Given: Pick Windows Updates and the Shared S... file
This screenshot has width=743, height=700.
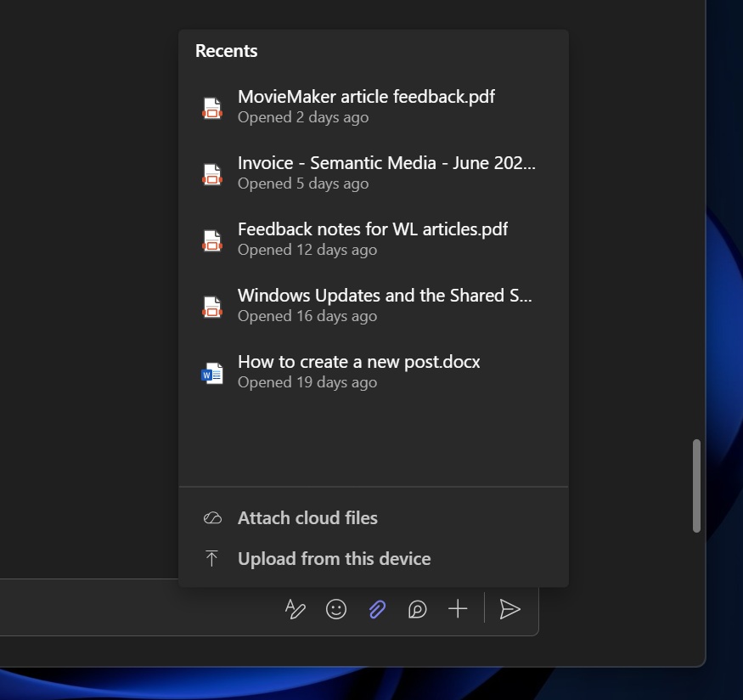Looking at the screenshot, I should (374, 306).
